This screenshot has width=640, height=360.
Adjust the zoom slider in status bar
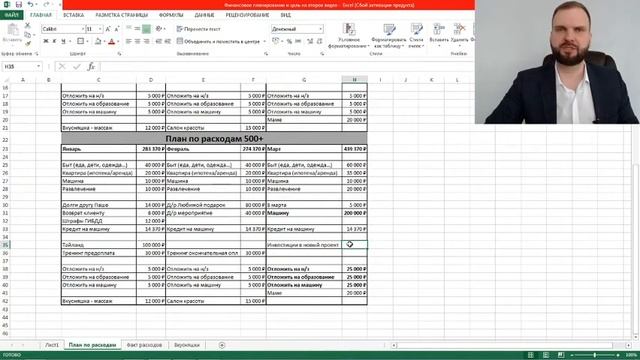point(595,355)
